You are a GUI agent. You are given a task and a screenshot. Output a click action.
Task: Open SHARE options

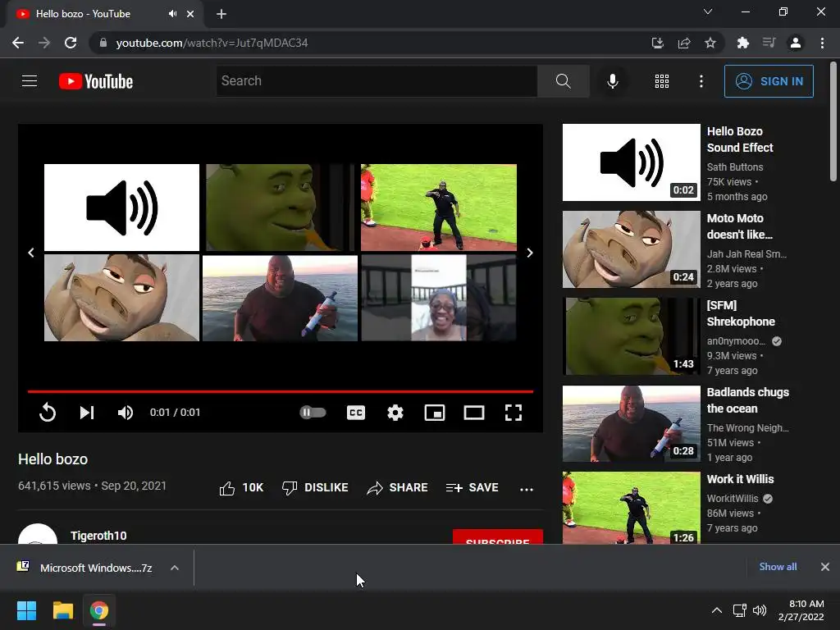click(397, 488)
